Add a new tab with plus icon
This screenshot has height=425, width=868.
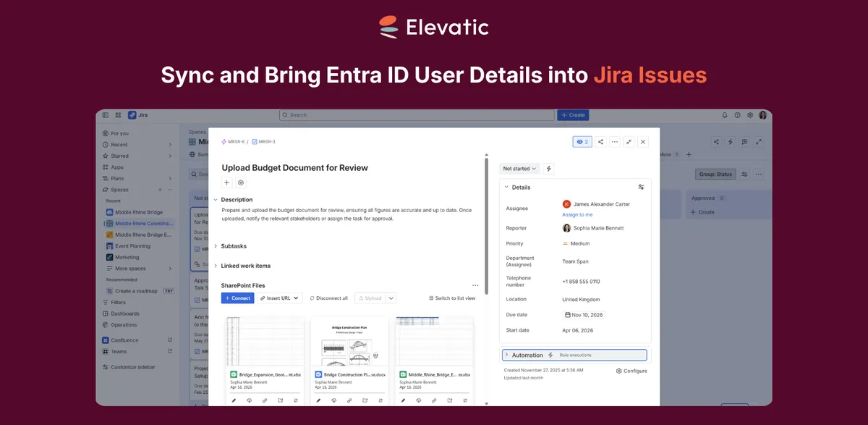coord(689,154)
